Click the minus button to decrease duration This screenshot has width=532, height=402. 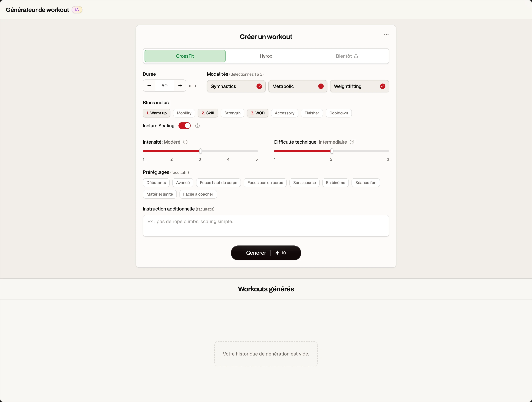coord(149,86)
